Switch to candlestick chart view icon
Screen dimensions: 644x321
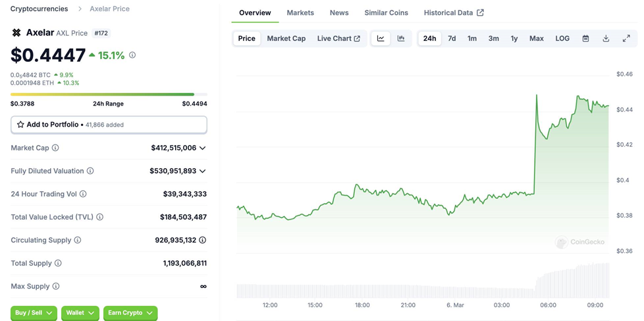pyautogui.click(x=401, y=38)
